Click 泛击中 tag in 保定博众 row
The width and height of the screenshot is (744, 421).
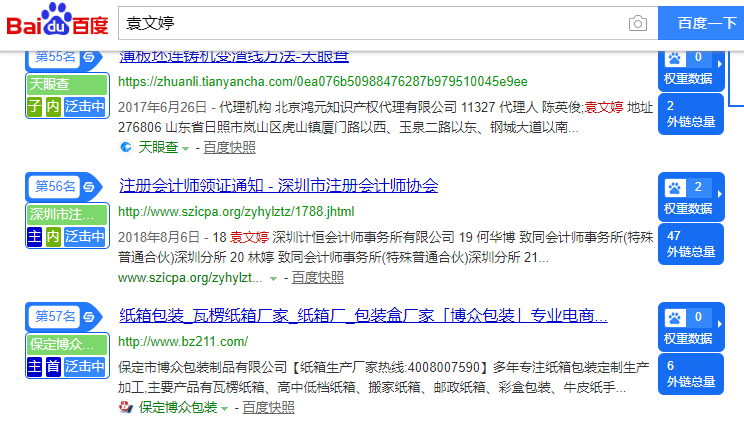85,366
